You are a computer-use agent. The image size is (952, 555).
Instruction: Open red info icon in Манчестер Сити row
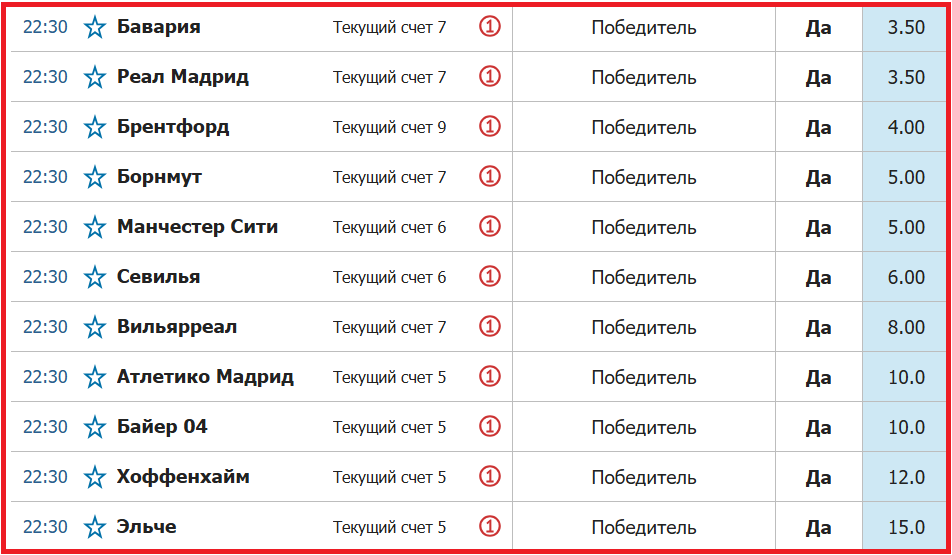pyautogui.click(x=489, y=227)
